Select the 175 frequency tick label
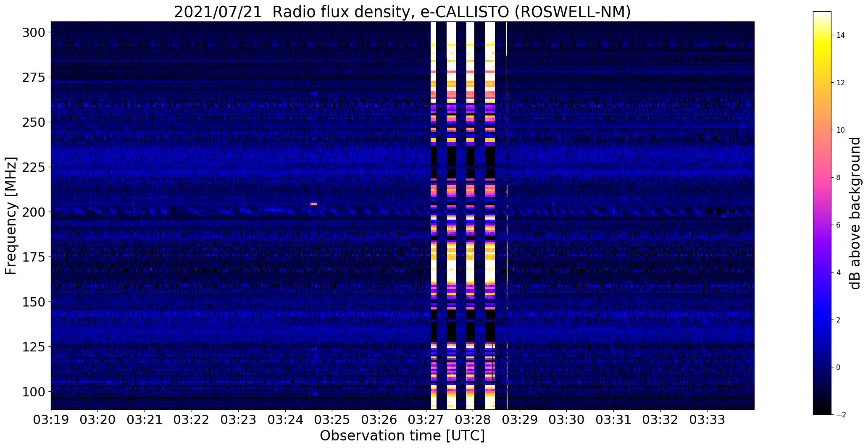This screenshot has height=448, width=868. point(34,257)
